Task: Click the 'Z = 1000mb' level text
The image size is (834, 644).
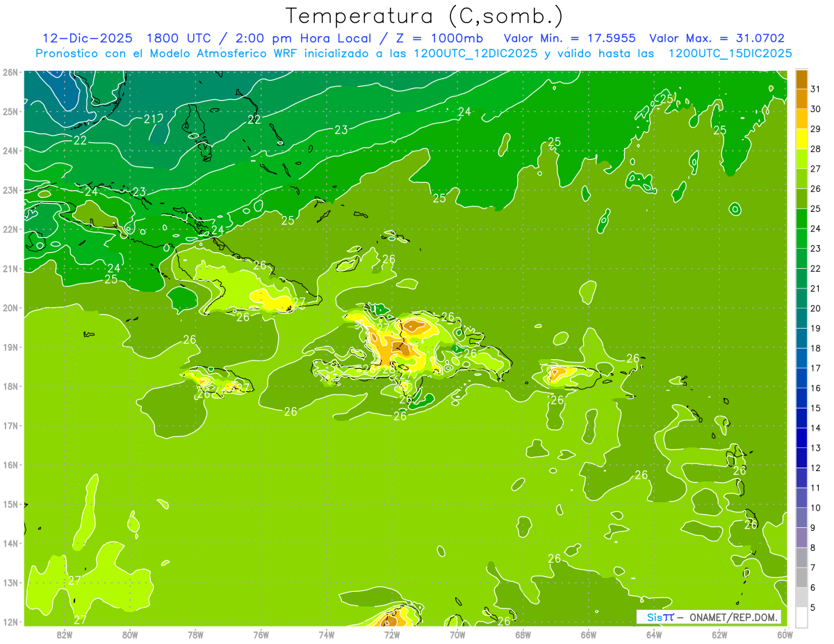Action: tap(439, 38)
